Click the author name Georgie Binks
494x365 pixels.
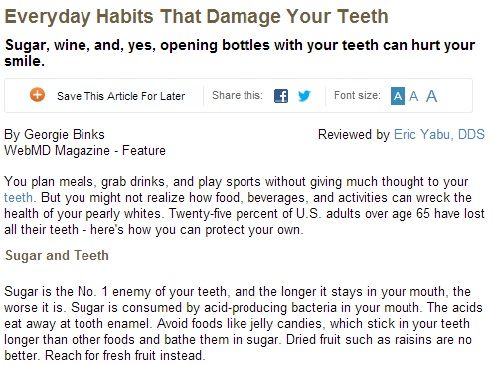click(x=64, y=134)
